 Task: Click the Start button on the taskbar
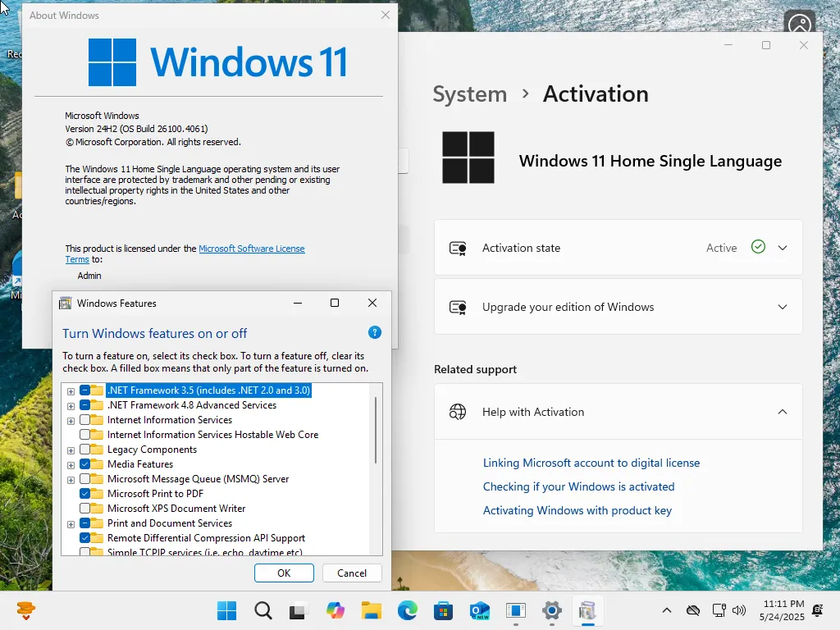226,610
